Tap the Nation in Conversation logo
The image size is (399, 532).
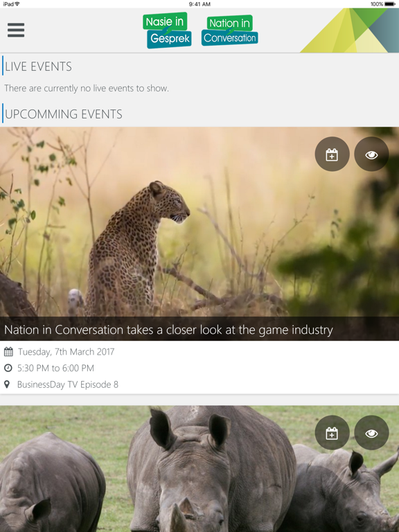coord(230,30)
